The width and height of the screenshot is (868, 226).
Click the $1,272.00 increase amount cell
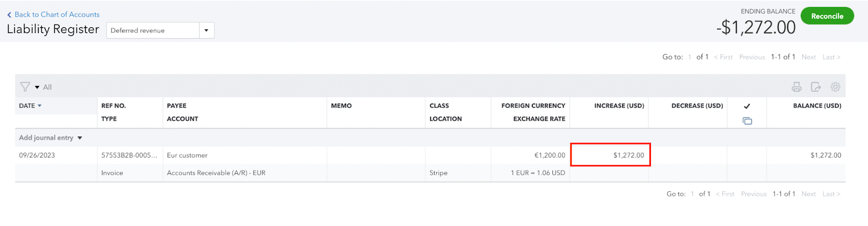pyautogui.click(x=610, y=155)
